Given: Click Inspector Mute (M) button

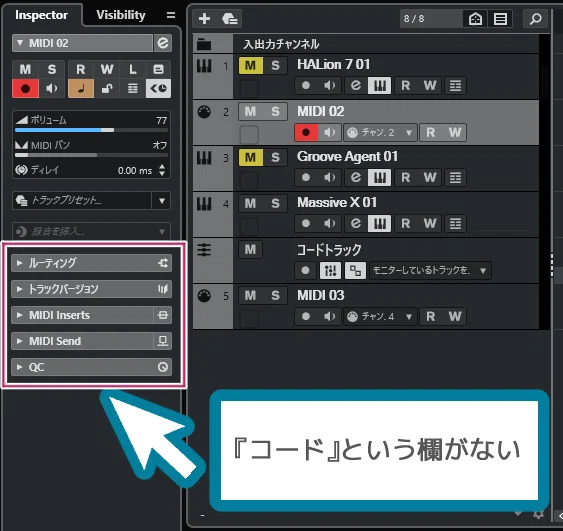Looking at the screenshot, I should (x=25, y=69).
